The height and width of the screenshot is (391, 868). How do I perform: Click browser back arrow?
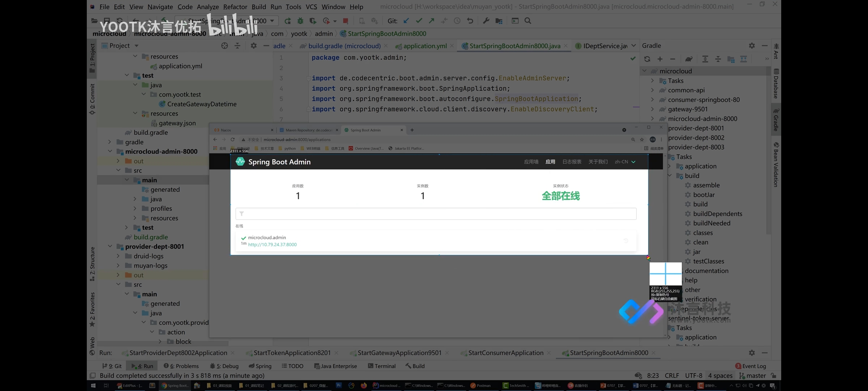(215, 139)
